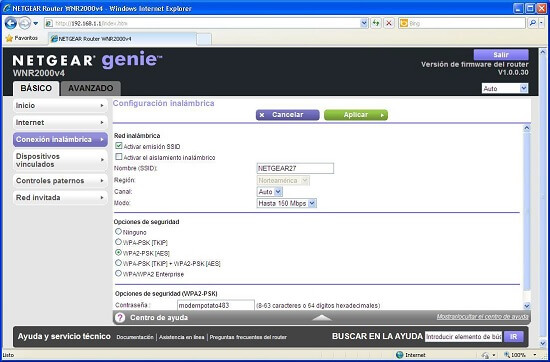Click the Centro de ayuda question mark icon
550x362 pixels.
click(120, 318)
